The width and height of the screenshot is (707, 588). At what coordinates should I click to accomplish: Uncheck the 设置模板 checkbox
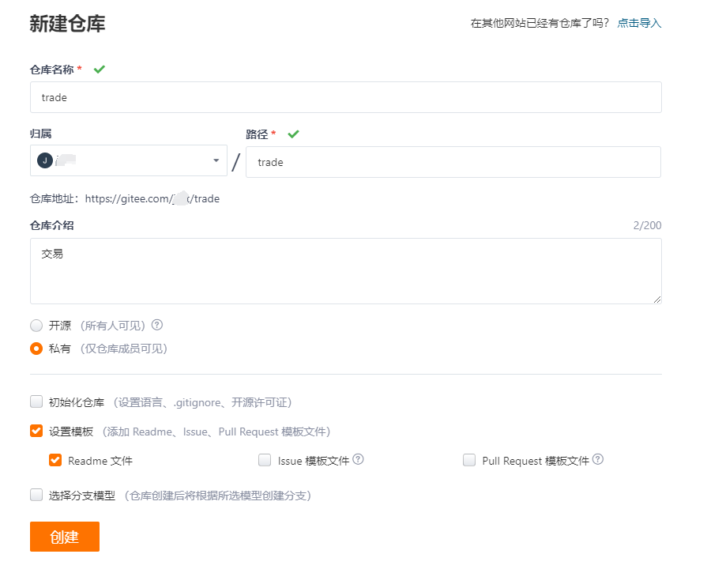click(x=36, y=431)
